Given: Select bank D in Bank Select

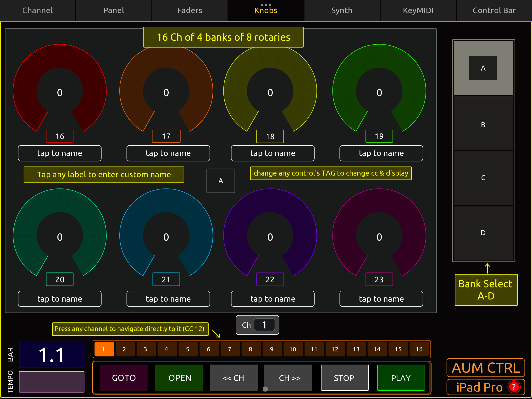Looking at the screenshot, I should [x=483, y=233].
